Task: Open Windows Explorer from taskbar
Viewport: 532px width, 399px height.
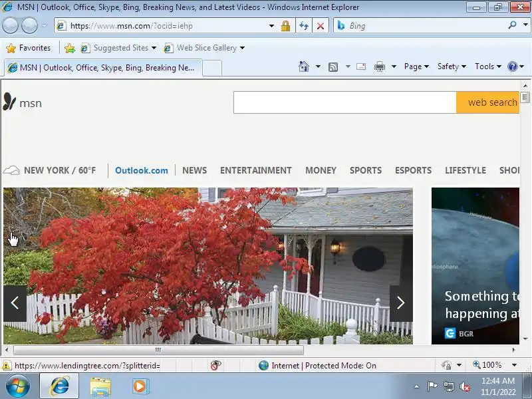Action: (x=100, y=387)
